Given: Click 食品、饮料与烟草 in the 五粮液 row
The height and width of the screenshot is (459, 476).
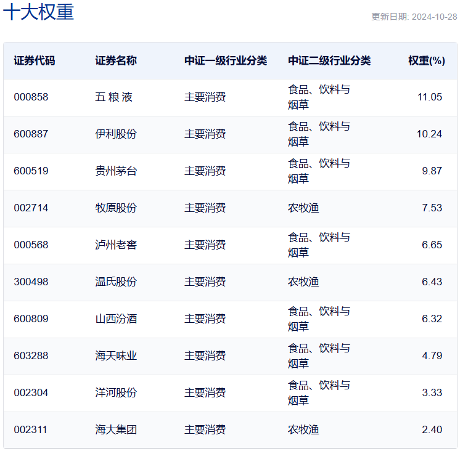Looking at the screenshot, I should pos(319,97).
